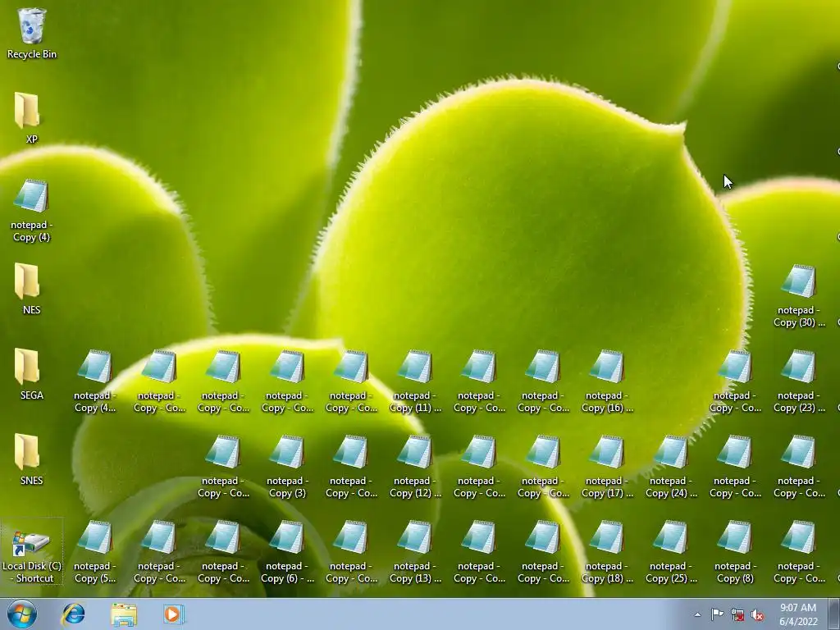This screenshot has height=630, width=840.
Task: Select notepad - Copy (23) icon
Action: (x=799, y=381)
